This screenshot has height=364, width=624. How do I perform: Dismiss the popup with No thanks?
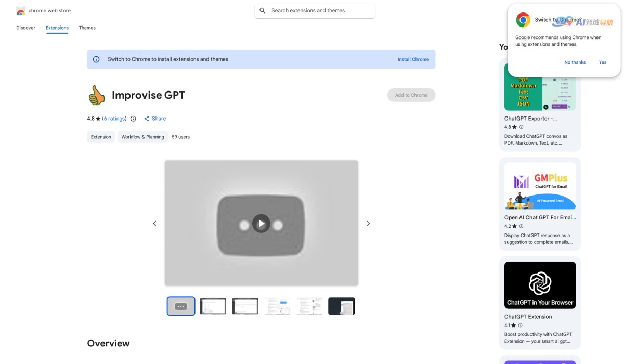click(575, 62)
